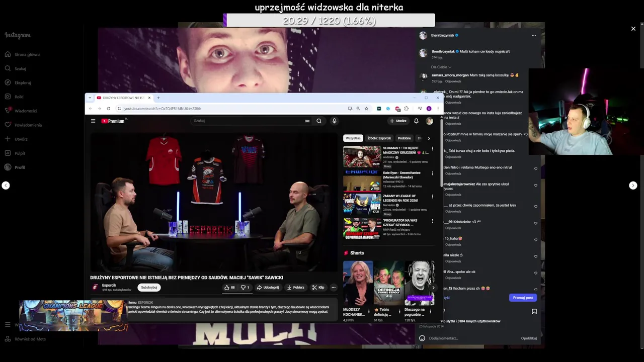Viewport: 644px width, 362px height.
Task: Open Chrome extensions puzzle icon
Action: tap(406, 109)
